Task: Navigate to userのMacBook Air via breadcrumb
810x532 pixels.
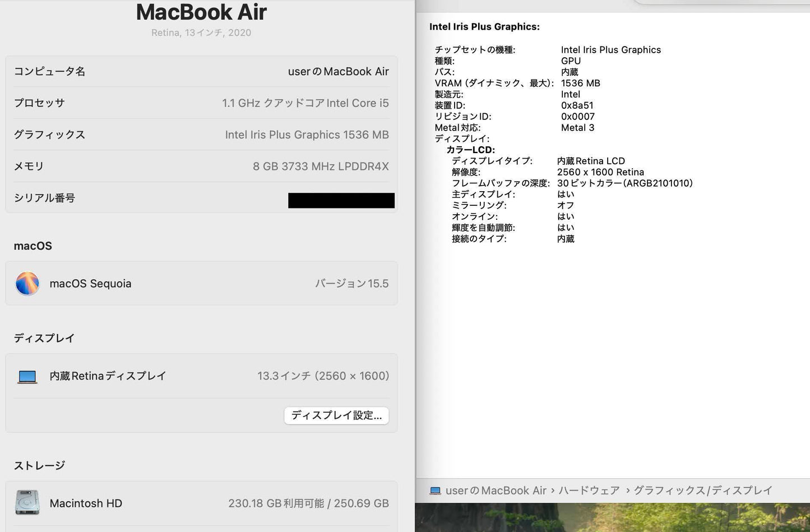Action: tap(493, 490)
